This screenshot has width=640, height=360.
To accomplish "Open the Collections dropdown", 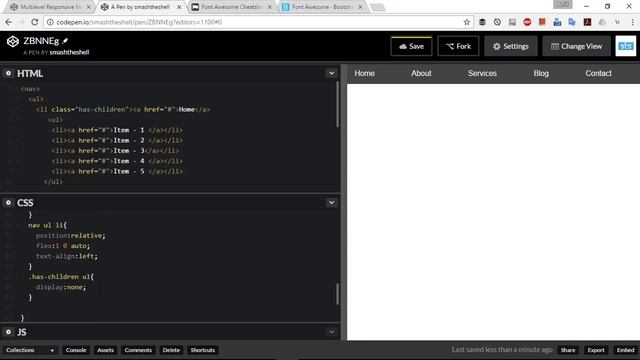I will tap(29, 350).
